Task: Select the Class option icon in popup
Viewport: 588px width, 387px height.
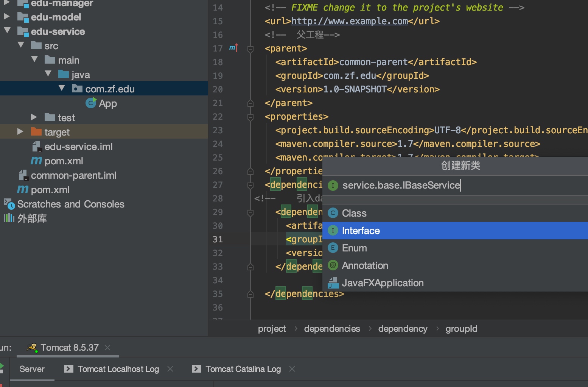Action: click(x=333, y=213)
